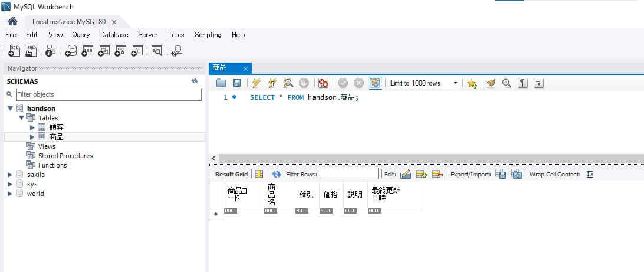Export recordset to file icon
The height and width of the screenshot is (272, 644).
click(501, 174)
